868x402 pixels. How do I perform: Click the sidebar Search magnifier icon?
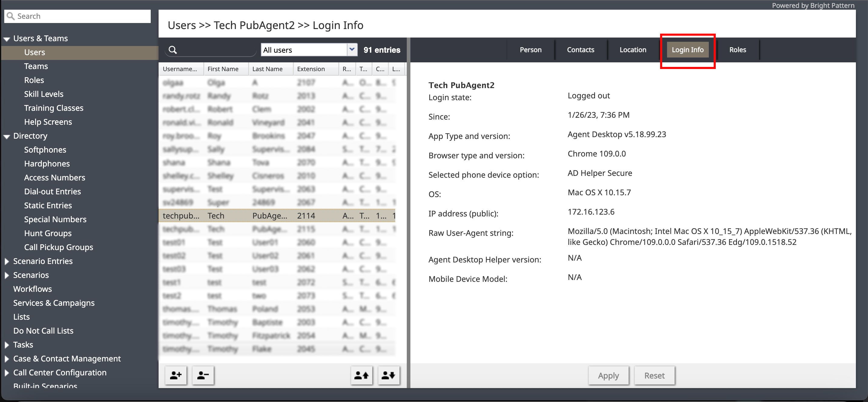[x=11, y=16]
